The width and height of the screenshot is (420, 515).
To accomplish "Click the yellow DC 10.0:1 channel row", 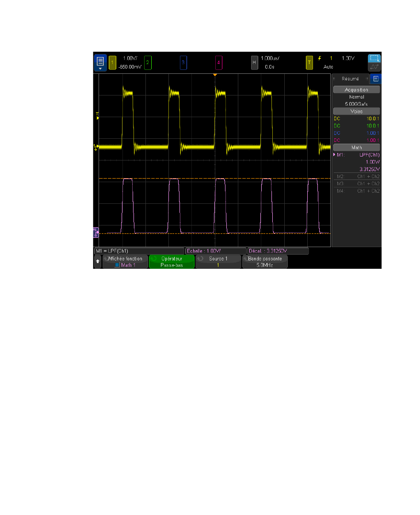I will coord(356,118).
